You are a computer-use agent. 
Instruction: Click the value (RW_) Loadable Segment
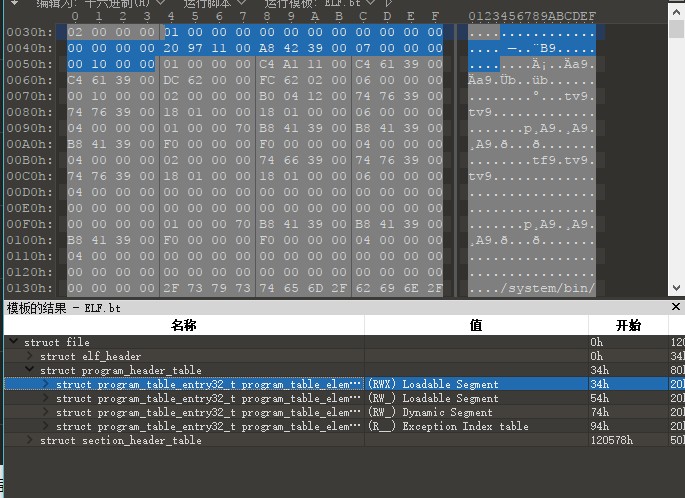[433, 398]
